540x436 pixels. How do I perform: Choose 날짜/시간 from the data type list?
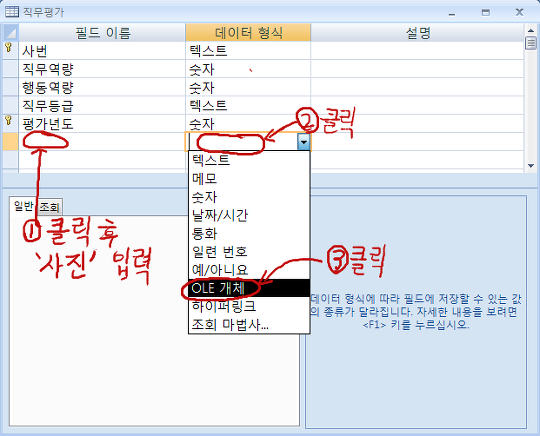(249, 215)
